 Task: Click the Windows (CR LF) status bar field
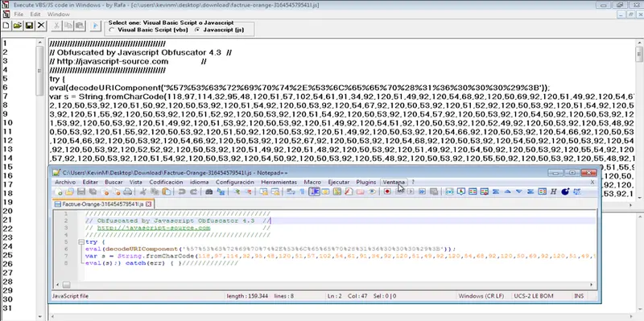(x=481, y=296)
